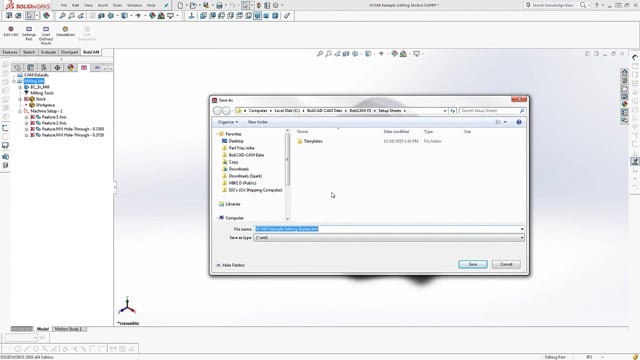Image resolution: width=640 pixels, height=360 pixels.
Task: Switch to the BobCAM tab
Action: [x=91, y=52]
